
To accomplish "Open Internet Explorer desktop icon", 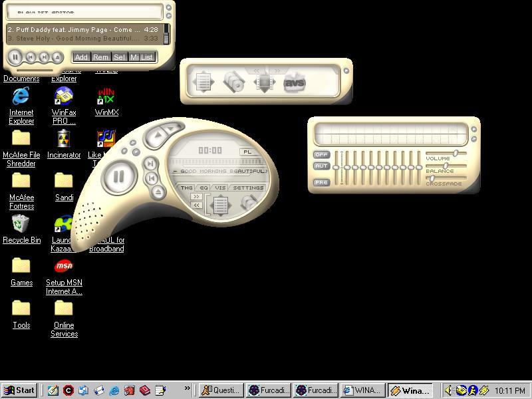I will point(21,106).
